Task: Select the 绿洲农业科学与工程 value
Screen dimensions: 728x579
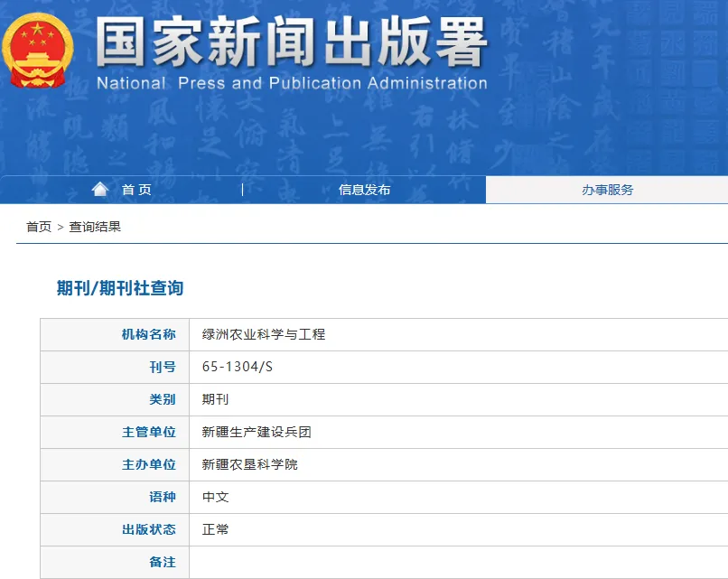Action: [x=263, y=334]
